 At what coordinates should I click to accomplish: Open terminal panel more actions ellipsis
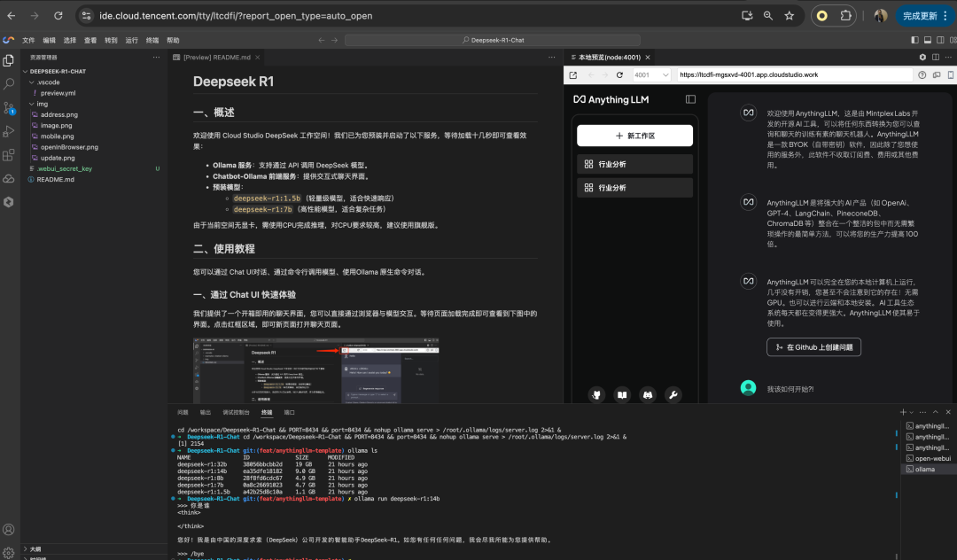tap(922, 412)
